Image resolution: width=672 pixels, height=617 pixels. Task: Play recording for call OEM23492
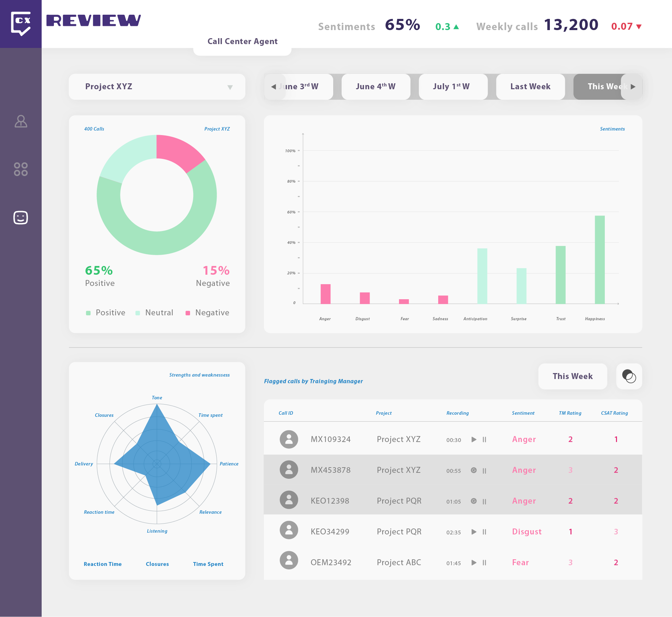coord(474,562)
